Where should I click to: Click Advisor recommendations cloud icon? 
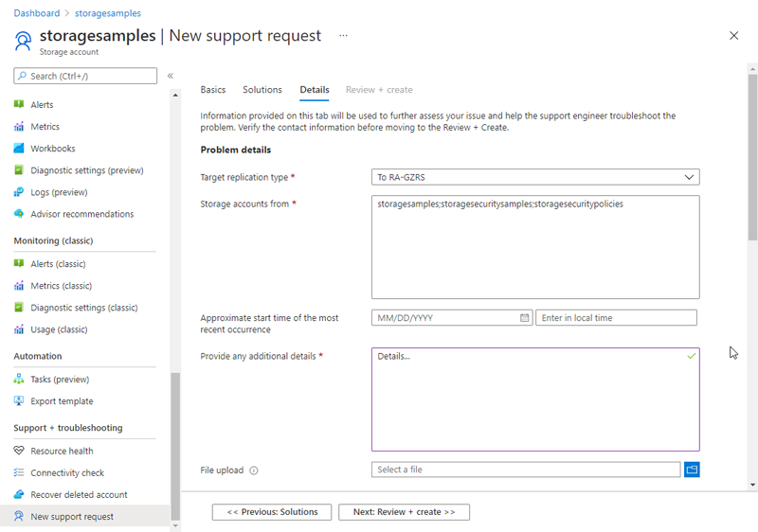pyautogui.click(x=19, y=214)
